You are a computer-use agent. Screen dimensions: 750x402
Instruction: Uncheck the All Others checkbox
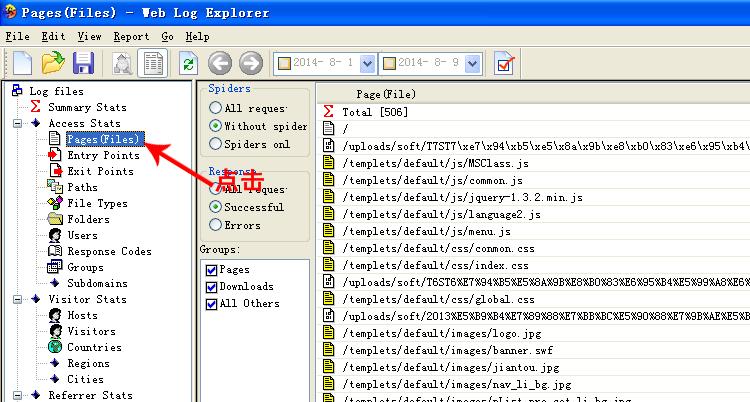[x=211, y=303]
